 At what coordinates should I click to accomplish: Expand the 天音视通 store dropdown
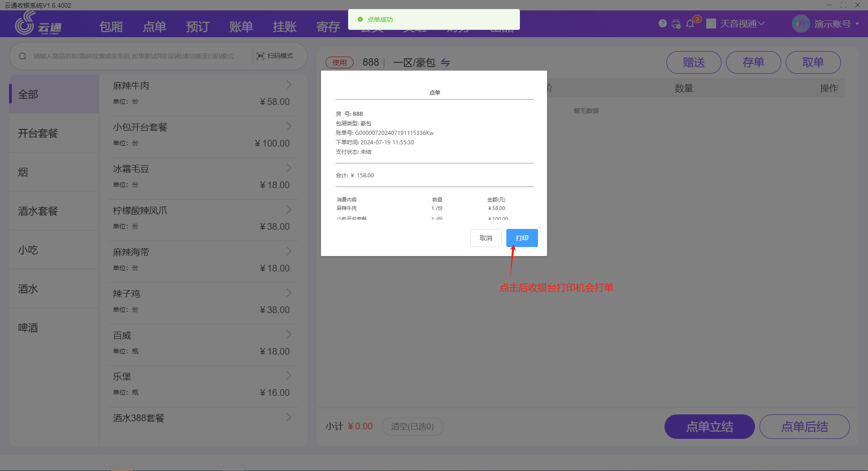741,24
